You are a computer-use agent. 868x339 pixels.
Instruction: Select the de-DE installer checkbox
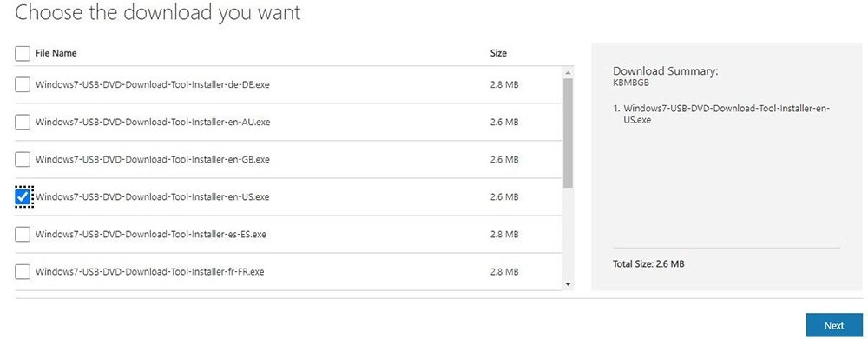click(23, 85)
